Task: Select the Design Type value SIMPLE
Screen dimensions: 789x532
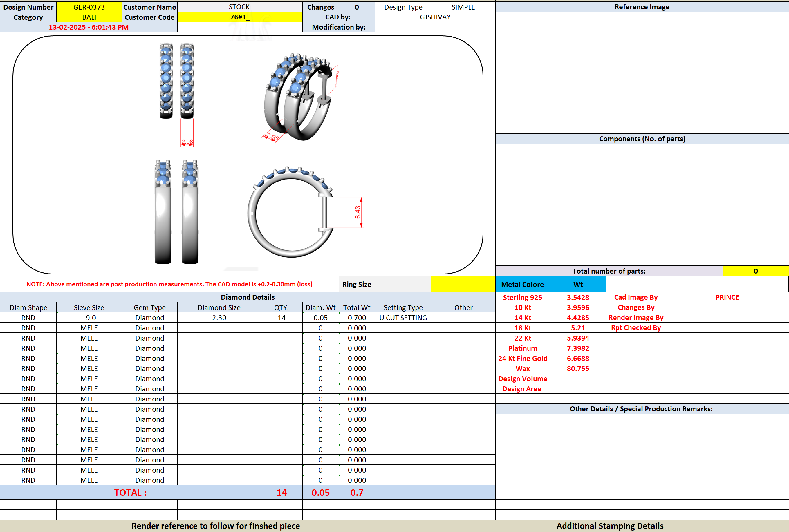Action: tap(463, 7)
